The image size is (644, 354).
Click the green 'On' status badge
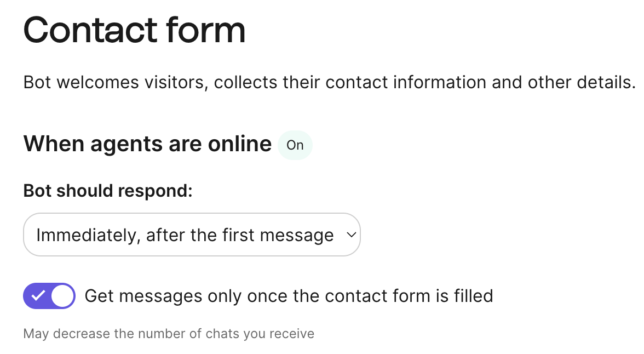[295, 145]
